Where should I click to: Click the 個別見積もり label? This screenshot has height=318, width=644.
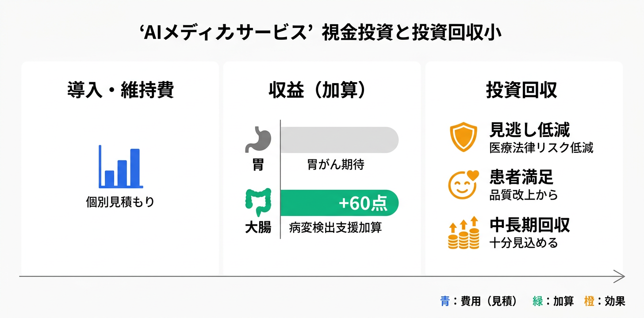pyautogui.click(x=120, y=202)
